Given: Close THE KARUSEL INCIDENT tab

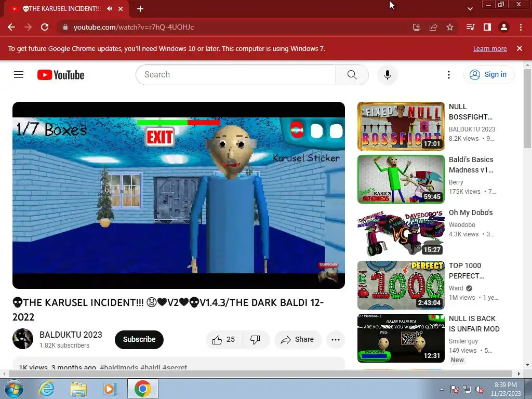Looking at the screenshot, I should [x=121, y=9].
